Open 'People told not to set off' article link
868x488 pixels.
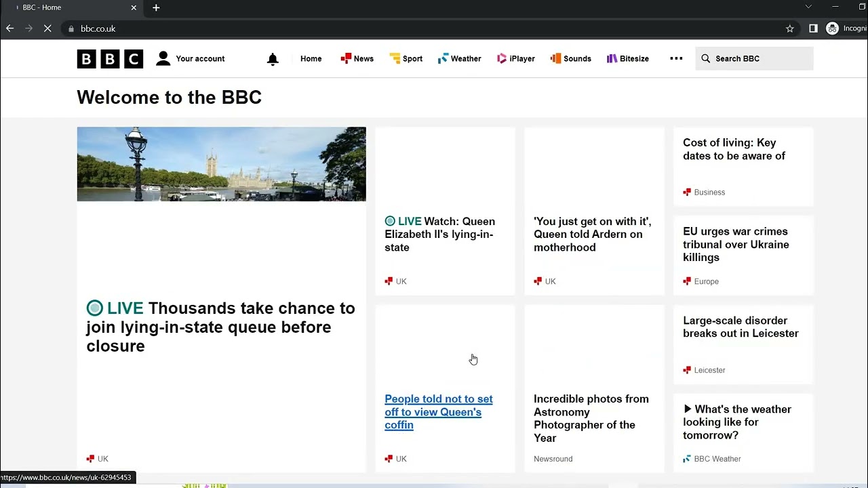439,412
